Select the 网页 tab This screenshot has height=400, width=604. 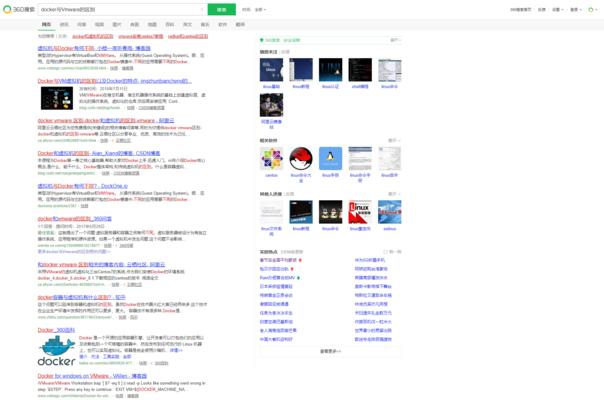point(46,24)
